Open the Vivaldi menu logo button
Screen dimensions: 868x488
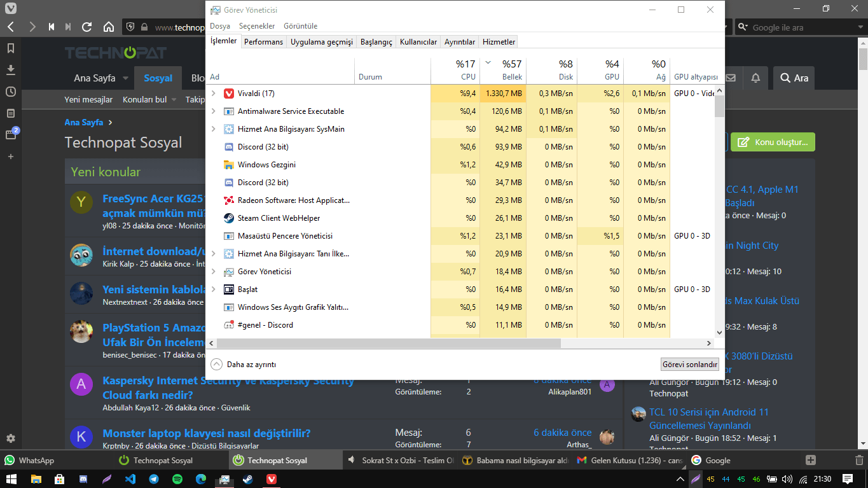coord(11,9)
